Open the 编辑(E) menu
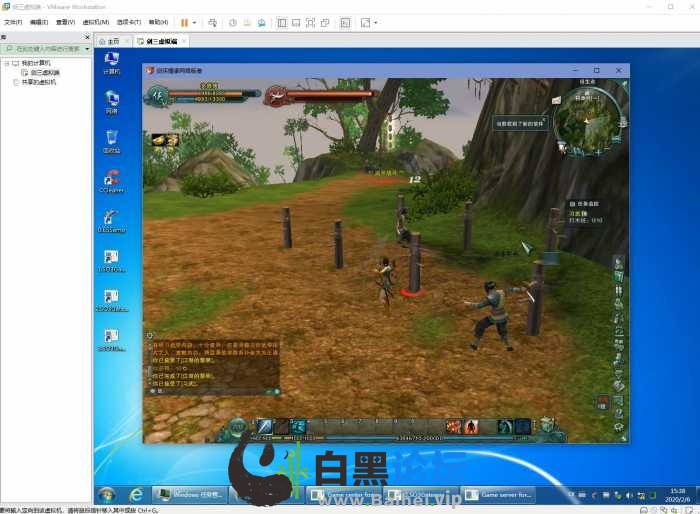 pos(39,22)
